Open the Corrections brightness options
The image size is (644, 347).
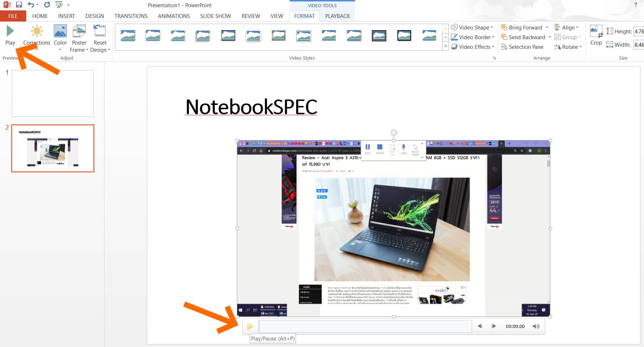point(37,37)
